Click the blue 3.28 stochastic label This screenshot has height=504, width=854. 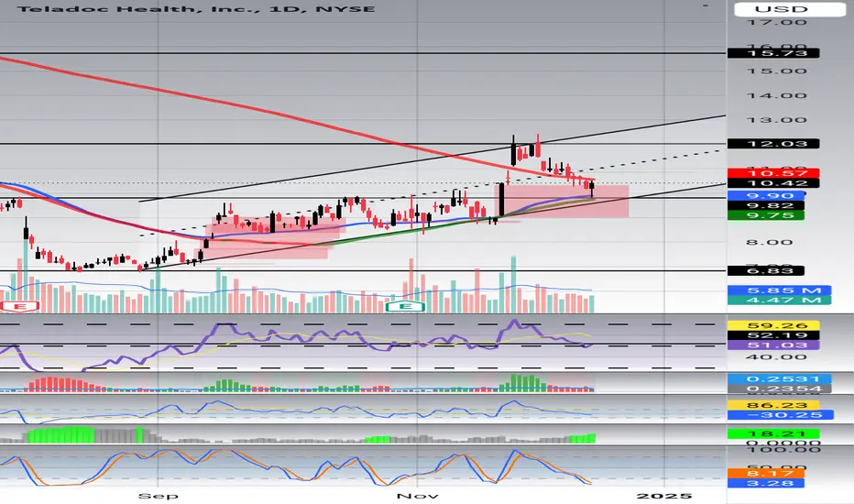pyautogui.click(x=766, y=483)
